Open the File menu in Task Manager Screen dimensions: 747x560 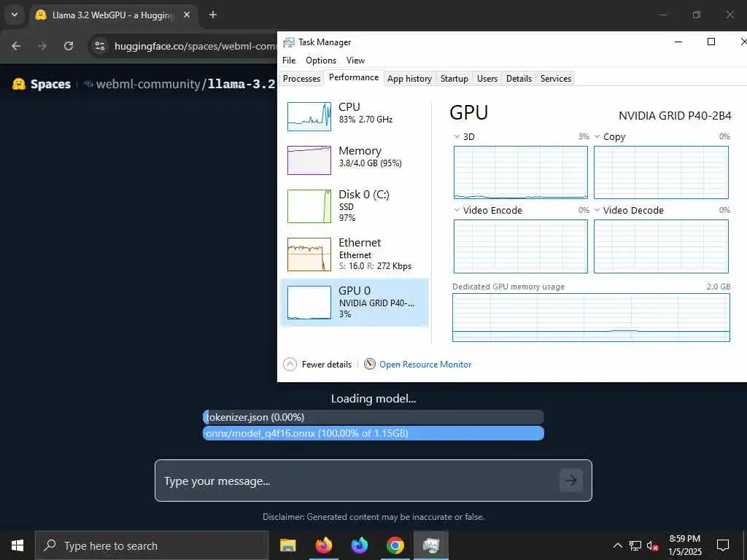tap(289, 61)
